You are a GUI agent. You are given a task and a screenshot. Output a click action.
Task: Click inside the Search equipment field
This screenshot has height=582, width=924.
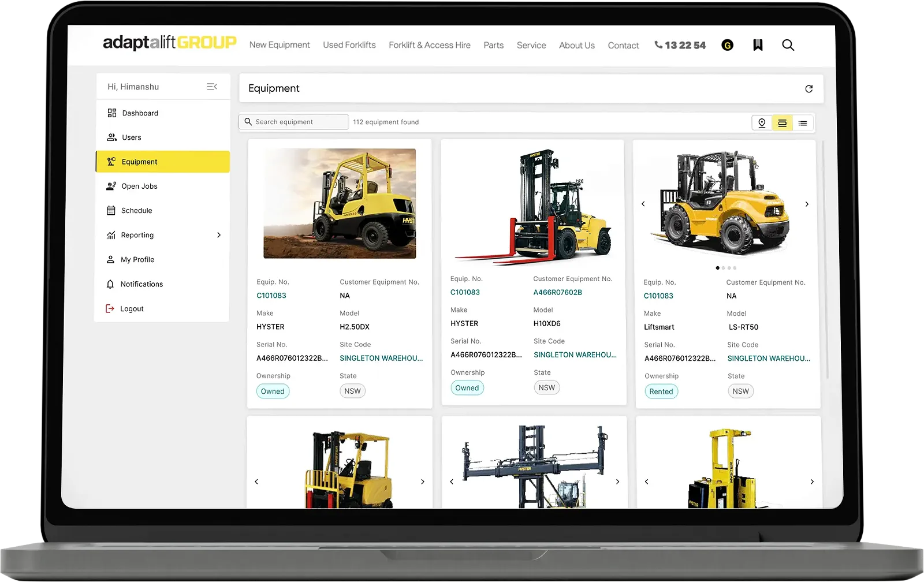pyautogui.click(x=293, y=122)
